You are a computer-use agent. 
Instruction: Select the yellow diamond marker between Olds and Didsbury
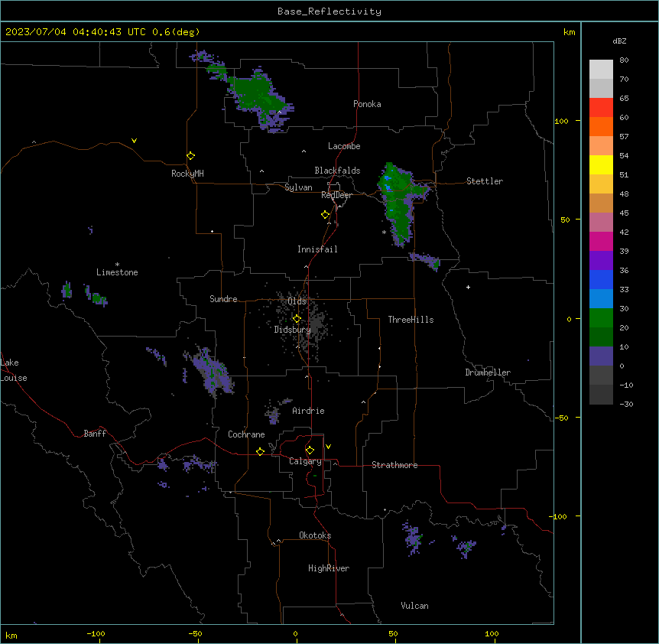(x=297, y=319)
